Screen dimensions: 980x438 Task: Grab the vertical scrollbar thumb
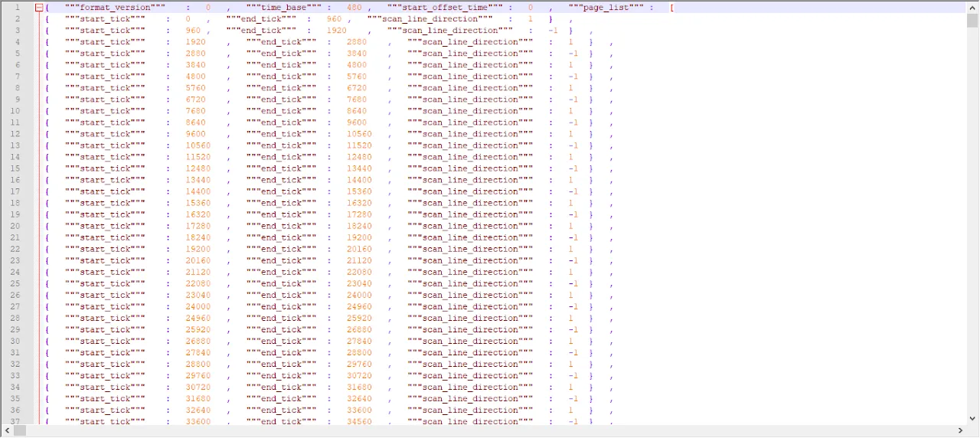click(x=972, y=21)
